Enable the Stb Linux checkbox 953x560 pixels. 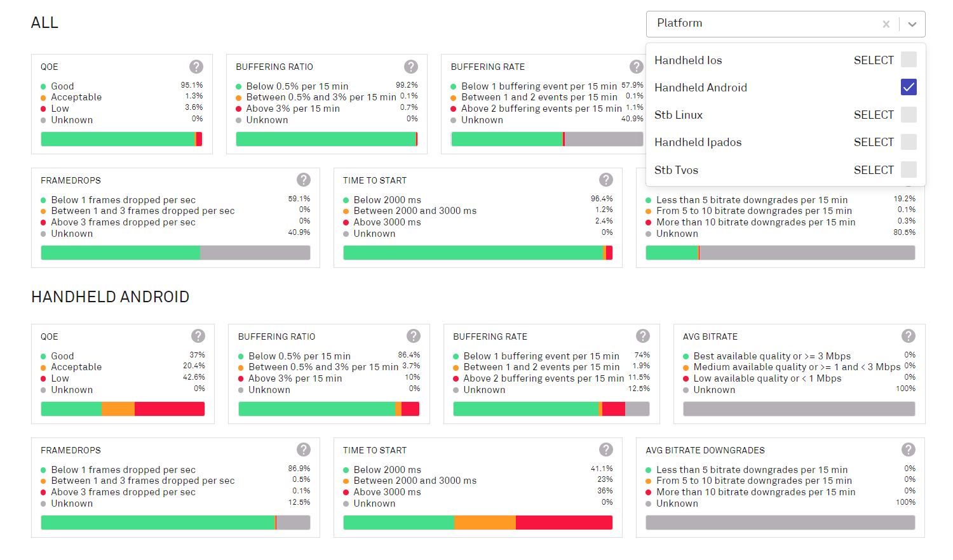[909, 115]
